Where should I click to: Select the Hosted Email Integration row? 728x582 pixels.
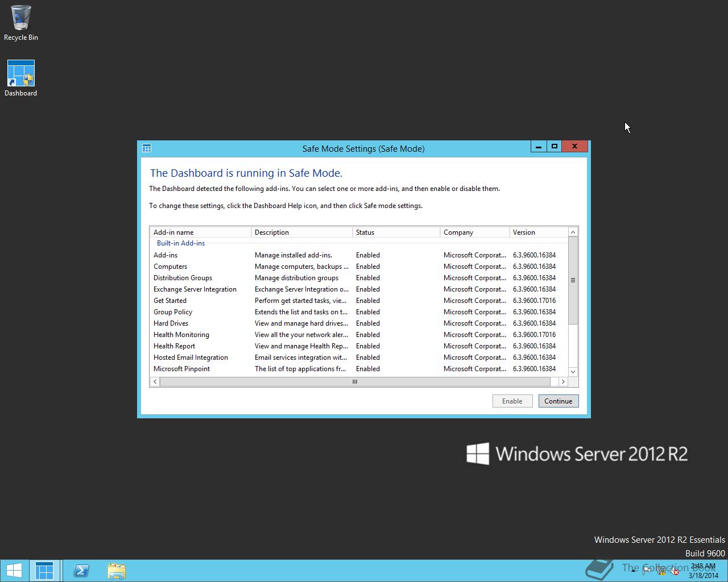359,357
